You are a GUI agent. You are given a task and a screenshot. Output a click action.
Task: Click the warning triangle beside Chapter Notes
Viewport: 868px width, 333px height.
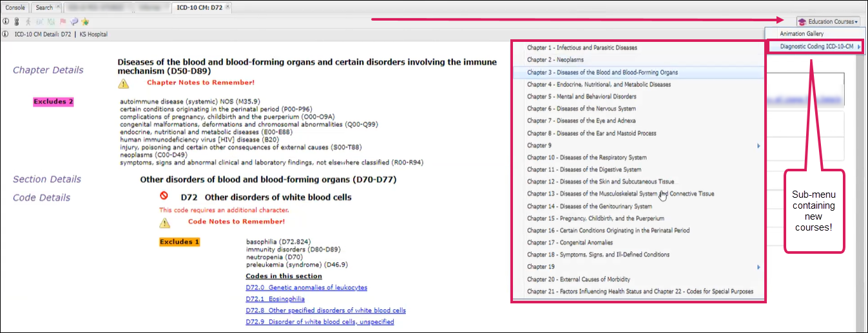[123, 83]
